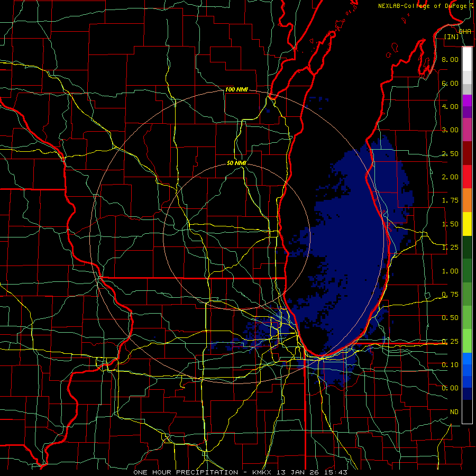476x476 pixels.
Task: Click the '2.00' legend value
Action: point(450,177)
